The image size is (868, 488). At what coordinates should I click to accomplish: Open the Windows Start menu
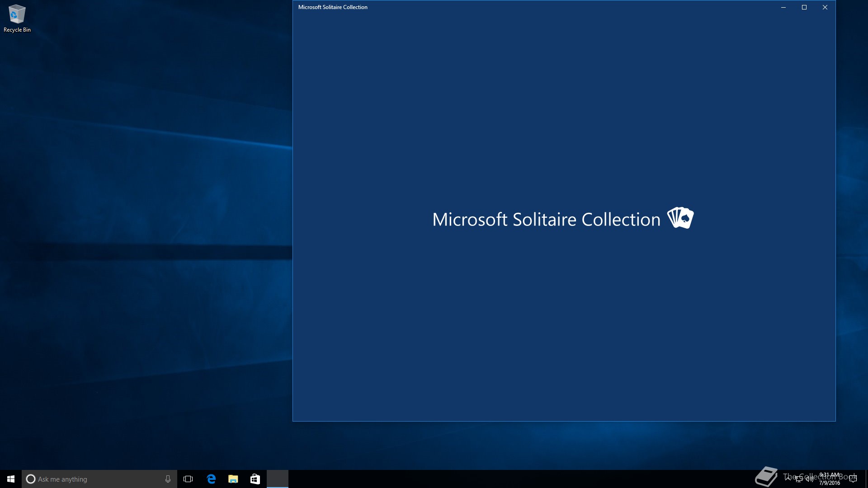click(x=11, y=479)
